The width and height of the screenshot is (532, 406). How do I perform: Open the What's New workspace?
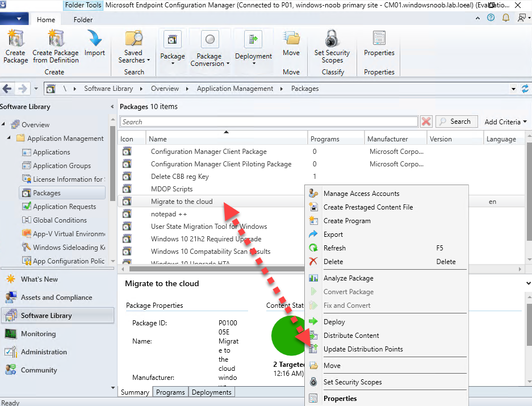[39, 279]
